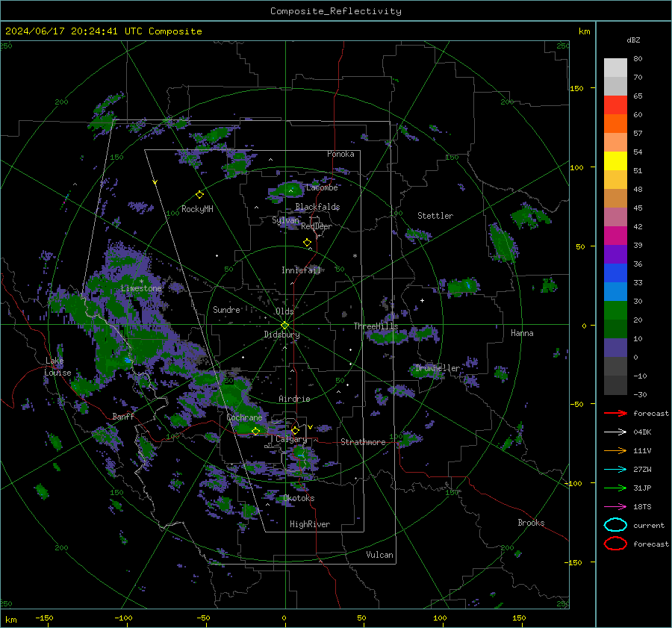This screenshot has height=628, width=672.
Task: Click the white 04DK arrow legend icon
Action: coord(615,432)
